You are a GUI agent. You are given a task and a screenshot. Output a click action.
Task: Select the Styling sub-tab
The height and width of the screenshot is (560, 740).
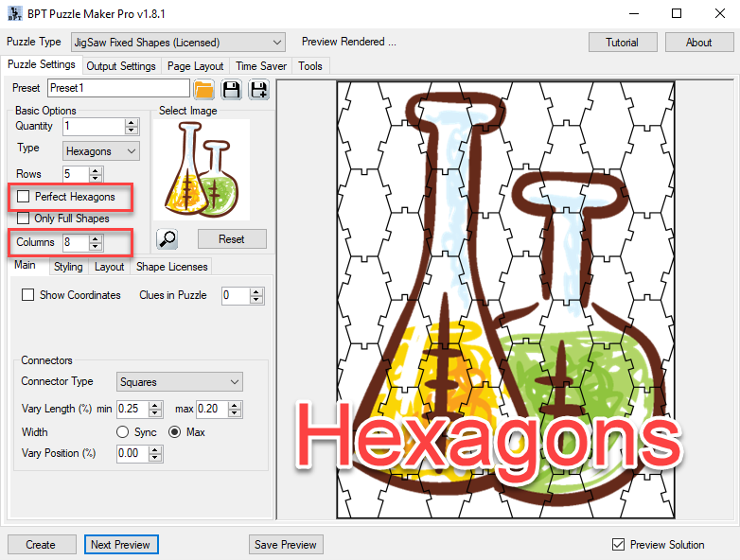coord(68,267)
